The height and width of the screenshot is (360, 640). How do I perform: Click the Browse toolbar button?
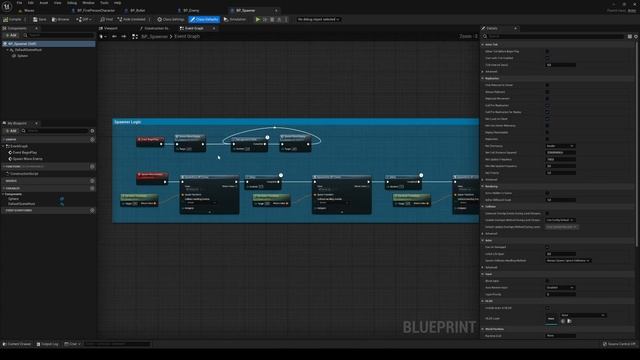[60, 19]
